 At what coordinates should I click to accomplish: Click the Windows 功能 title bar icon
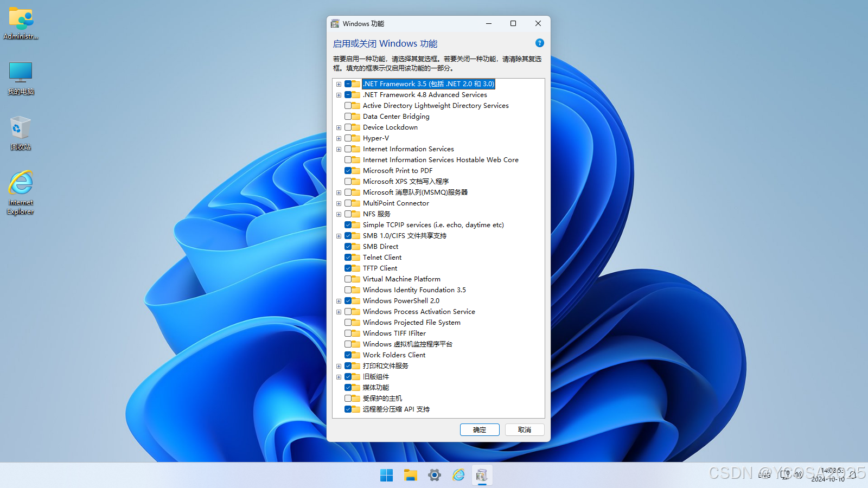pos(335,24)
